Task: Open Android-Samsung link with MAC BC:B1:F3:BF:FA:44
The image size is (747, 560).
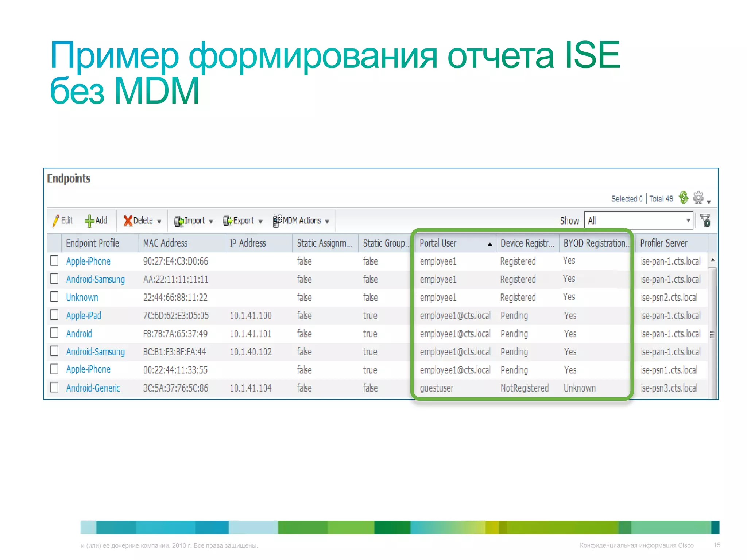Action: click(95, 352)
